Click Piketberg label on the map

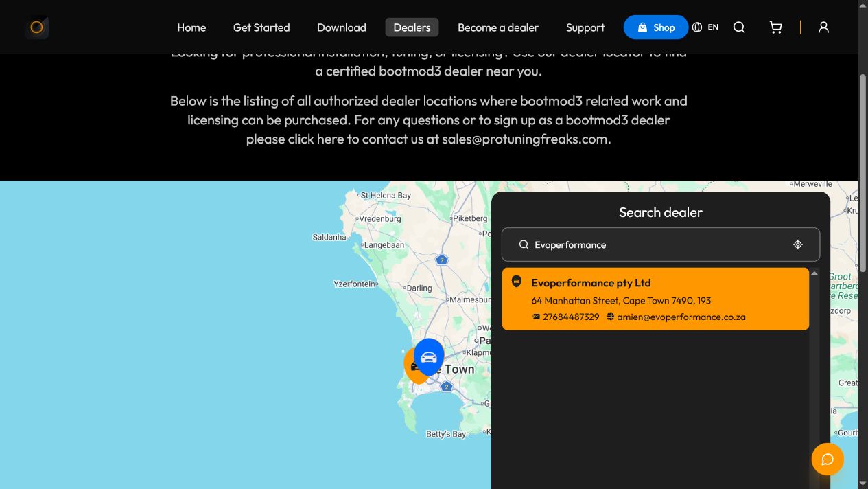point(470,218)
